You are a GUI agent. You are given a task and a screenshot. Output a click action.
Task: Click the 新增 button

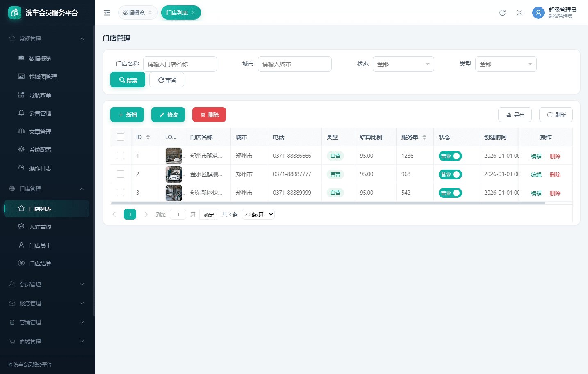[x=127, y=115]
